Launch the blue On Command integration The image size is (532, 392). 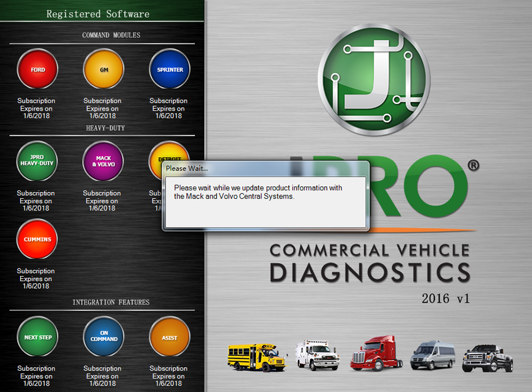point(104,337)
